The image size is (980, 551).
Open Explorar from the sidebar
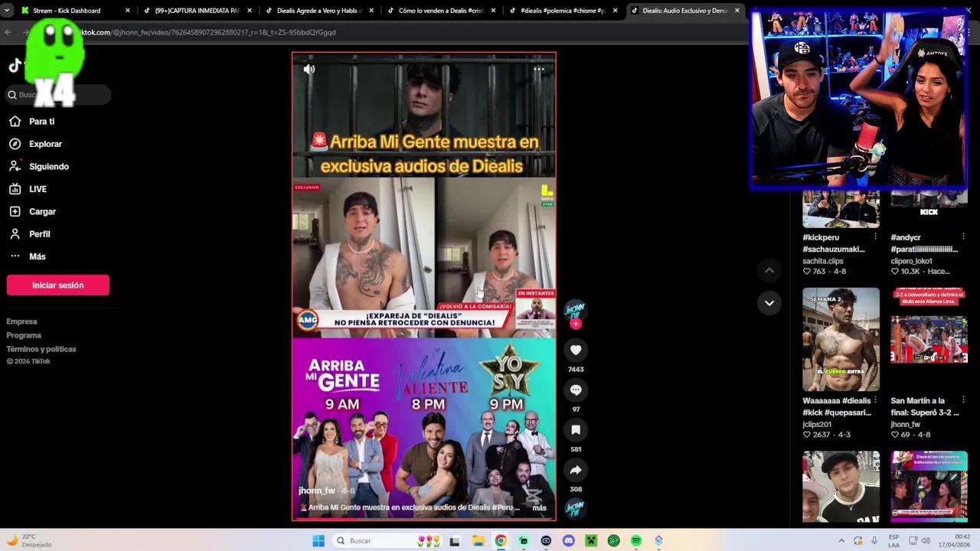coord(45,144)
